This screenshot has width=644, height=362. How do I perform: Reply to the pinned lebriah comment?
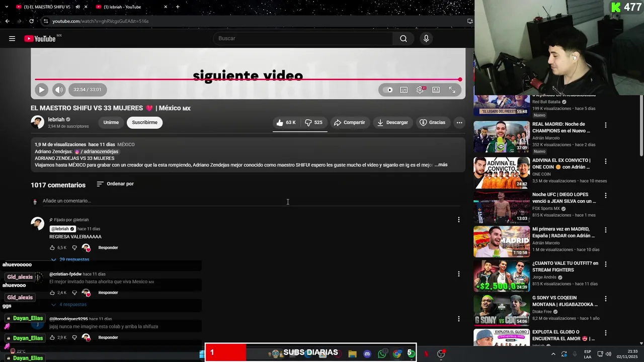coord(108,248)
